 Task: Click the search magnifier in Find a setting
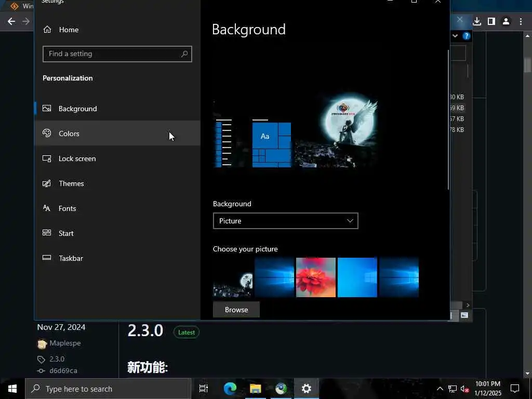[184, 54]
